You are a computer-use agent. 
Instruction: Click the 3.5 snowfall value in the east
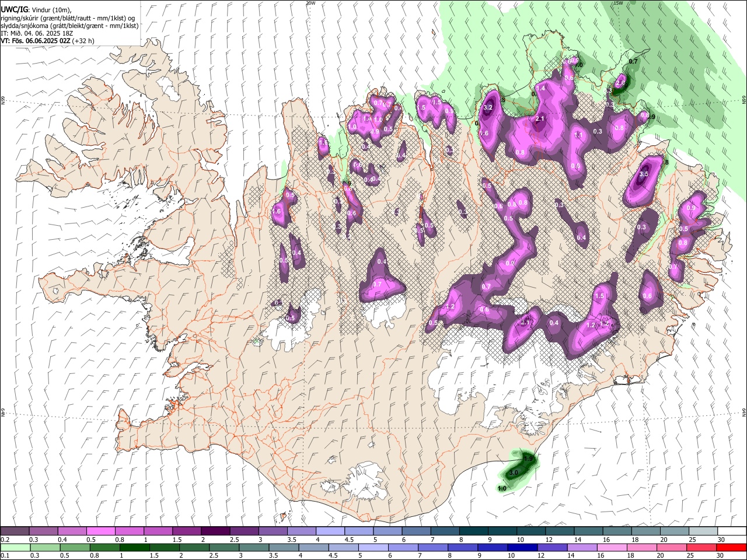[x=644, y=174]
